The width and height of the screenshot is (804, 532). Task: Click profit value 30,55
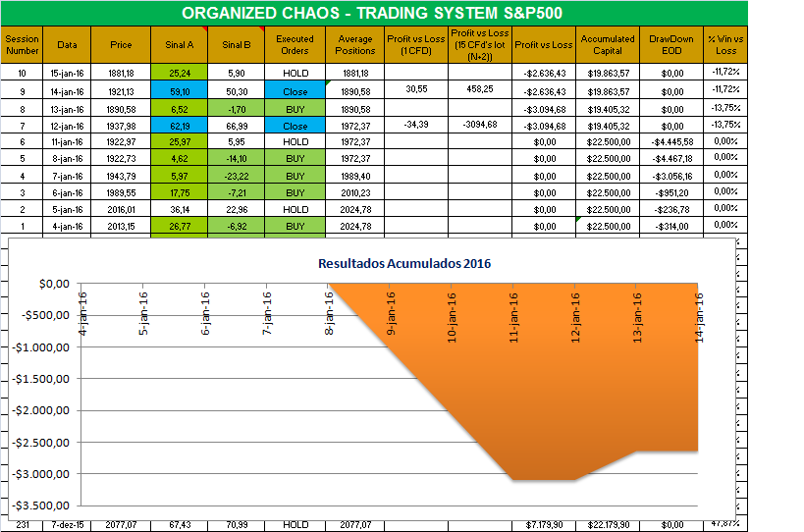(416, 89)
